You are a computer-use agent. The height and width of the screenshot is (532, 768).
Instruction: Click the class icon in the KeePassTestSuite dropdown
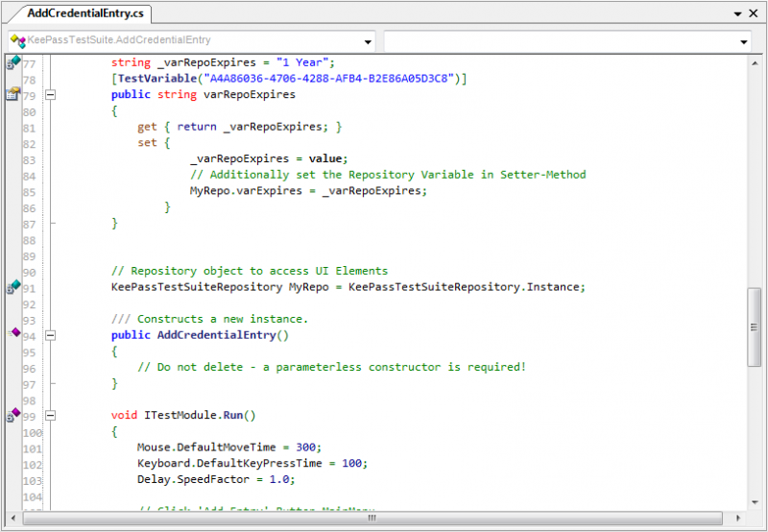point(17,41)
